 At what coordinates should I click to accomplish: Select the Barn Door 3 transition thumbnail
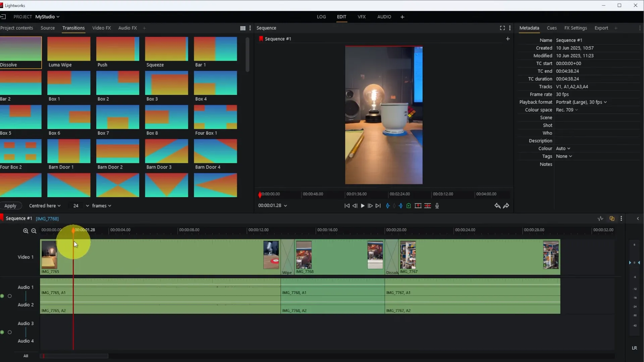pyautogui.click(x=166, y=152)
